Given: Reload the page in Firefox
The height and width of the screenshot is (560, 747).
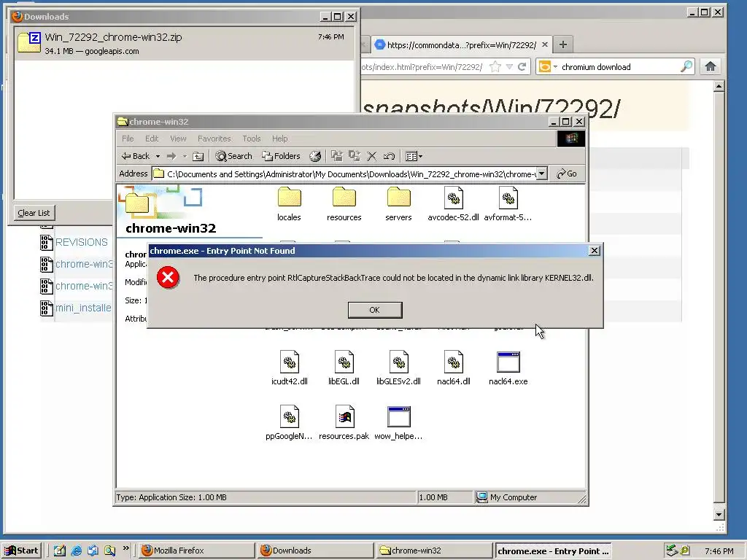Looking at the screenshot, I should click(x=522, y=66).
